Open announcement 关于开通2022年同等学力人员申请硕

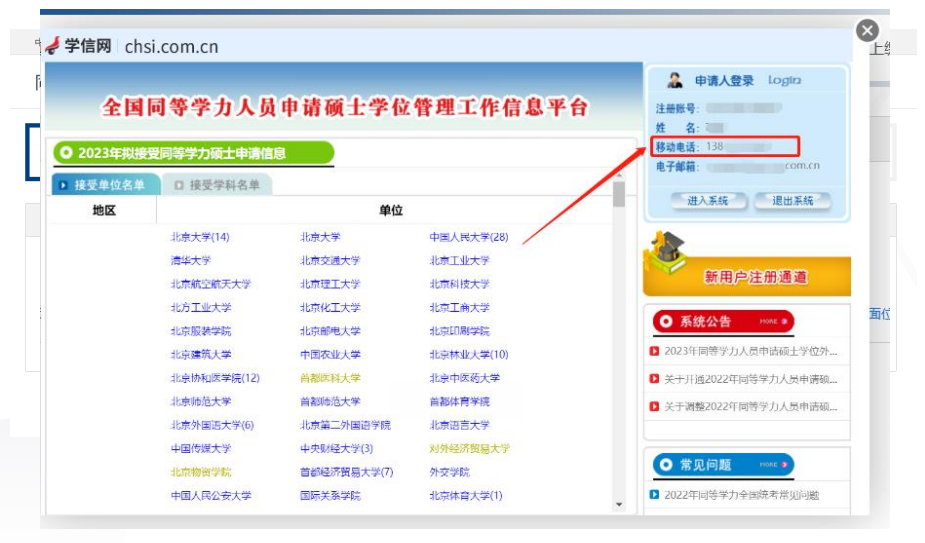pyautogui.click(x=750, y=379)
